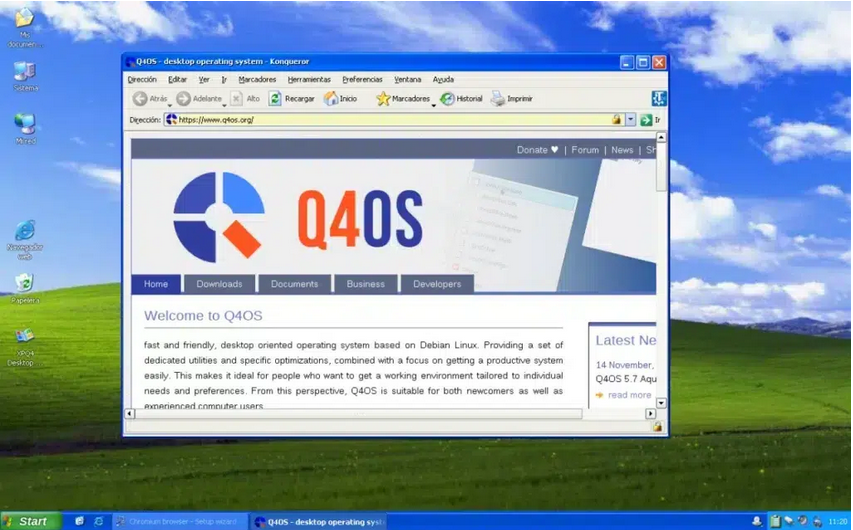Open the XPQ4 Desktop icon
853x530 pixels.
24,336
